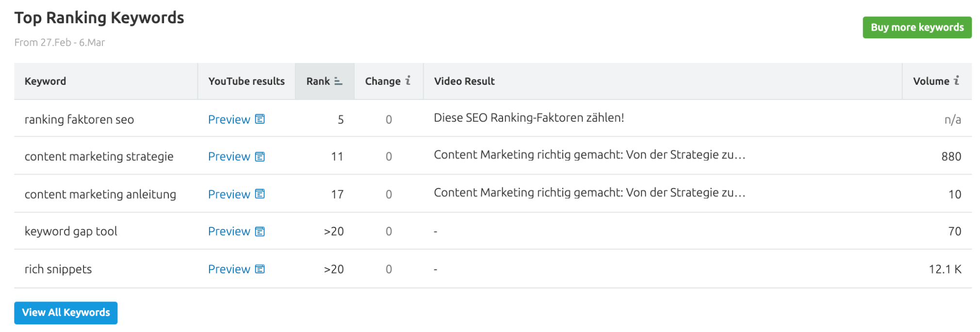Screen dimensions: 980x332
Task: Click video result in content marketing anleitung row
Action: click(x=589, y=193)
